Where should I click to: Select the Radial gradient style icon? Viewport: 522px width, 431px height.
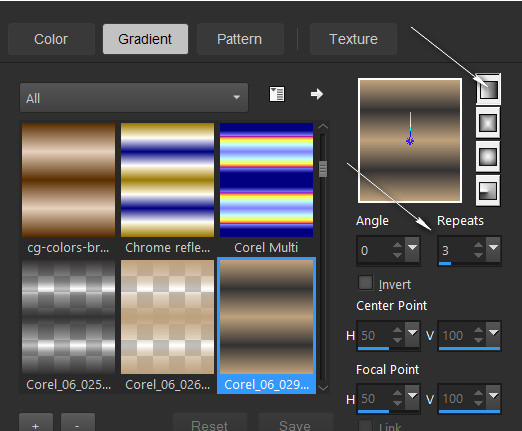tap(488, 191)
